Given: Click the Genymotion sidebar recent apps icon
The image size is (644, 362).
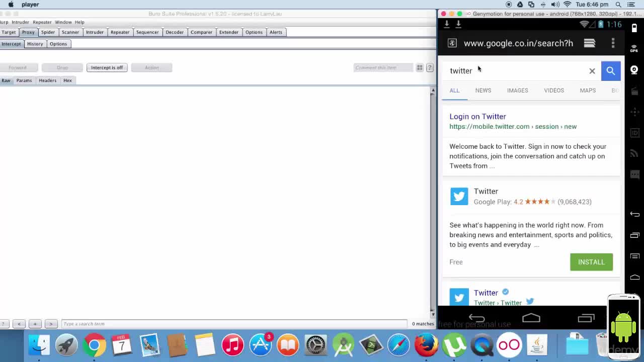Looking at the screenshot, I should tap(635, 235).
